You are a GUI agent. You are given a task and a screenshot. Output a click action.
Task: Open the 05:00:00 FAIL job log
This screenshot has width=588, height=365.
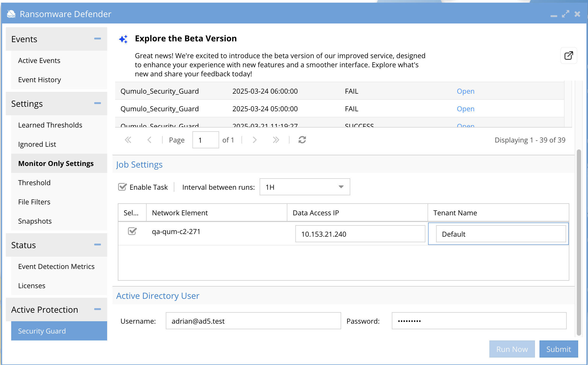tap(465, 109)
